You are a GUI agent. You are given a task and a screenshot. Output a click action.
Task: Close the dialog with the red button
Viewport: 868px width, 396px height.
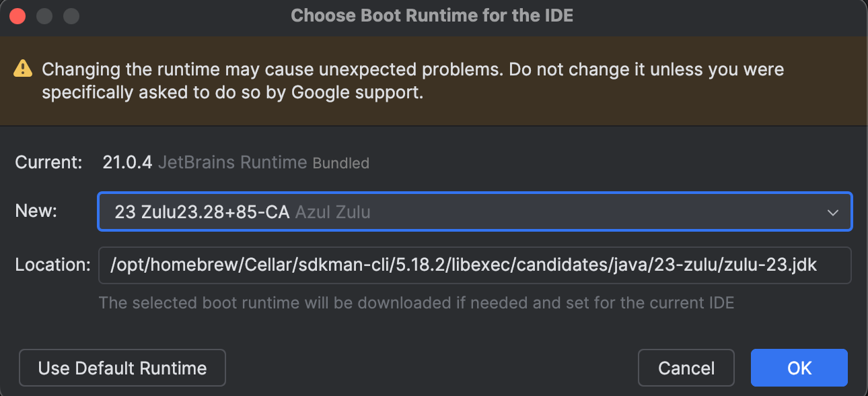click(17, 15)
